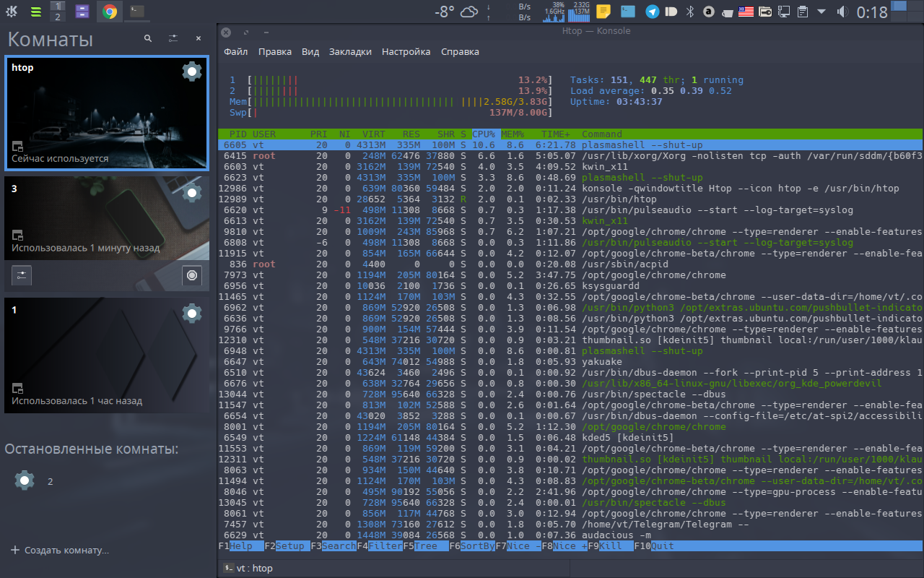Click the coffee cup tray icon
The height and width of the screenshot is (578, 924).
[728, 12]
